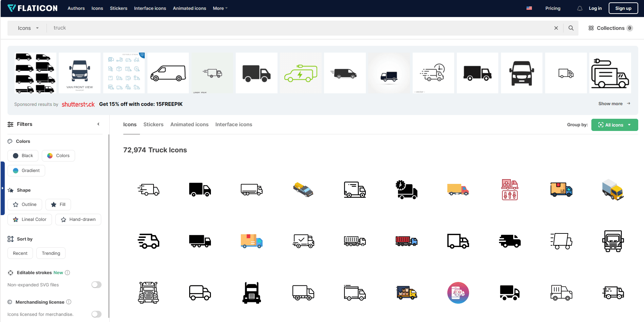This screenshot has height=322, width=644.
Task: Select the Black color filter
Action: [23, 155]
